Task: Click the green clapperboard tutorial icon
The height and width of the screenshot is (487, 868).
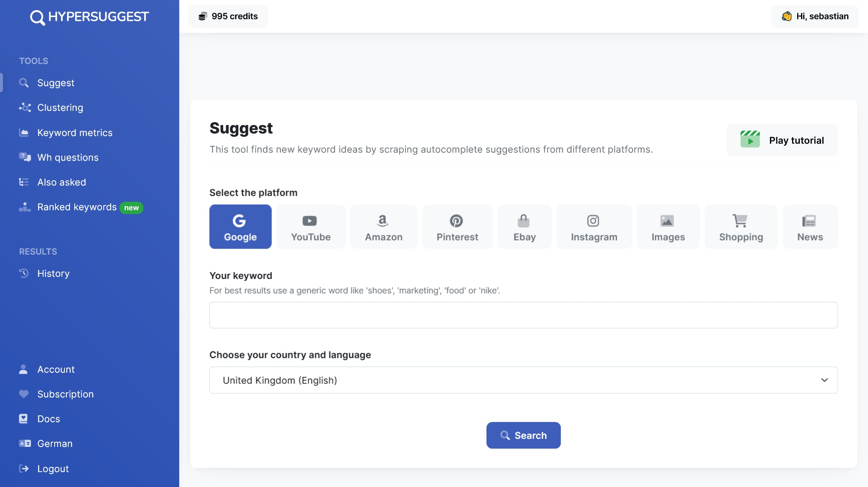Action: coord(750,139)
